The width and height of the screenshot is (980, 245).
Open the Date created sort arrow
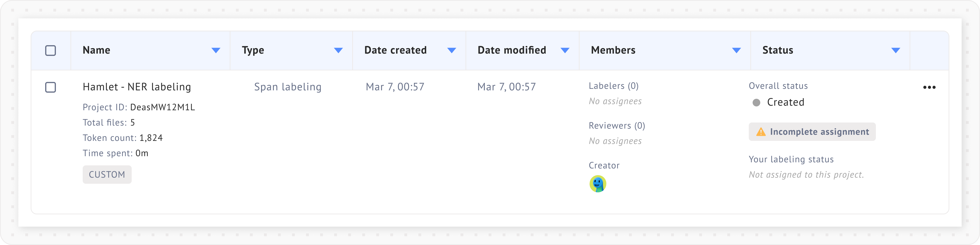451,51
